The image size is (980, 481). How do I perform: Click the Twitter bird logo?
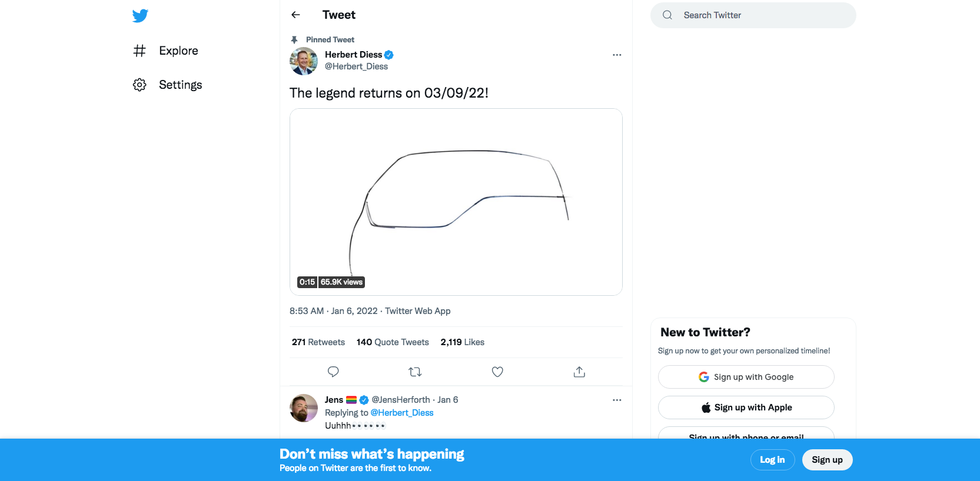(x=140, y=16)
